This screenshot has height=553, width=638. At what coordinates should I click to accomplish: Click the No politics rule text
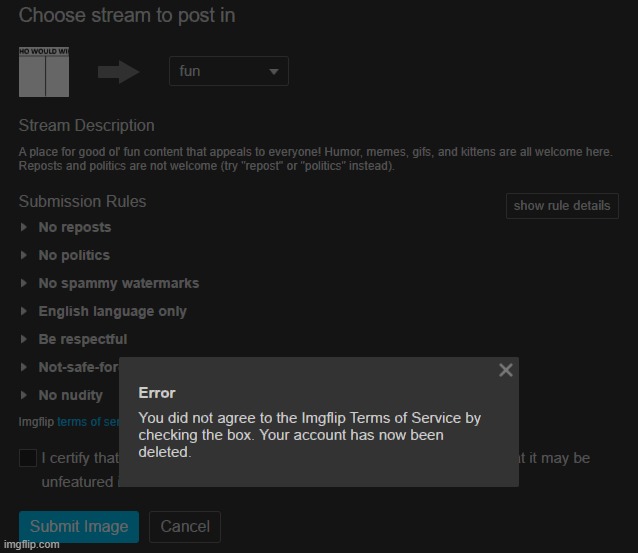click(74, 255)
